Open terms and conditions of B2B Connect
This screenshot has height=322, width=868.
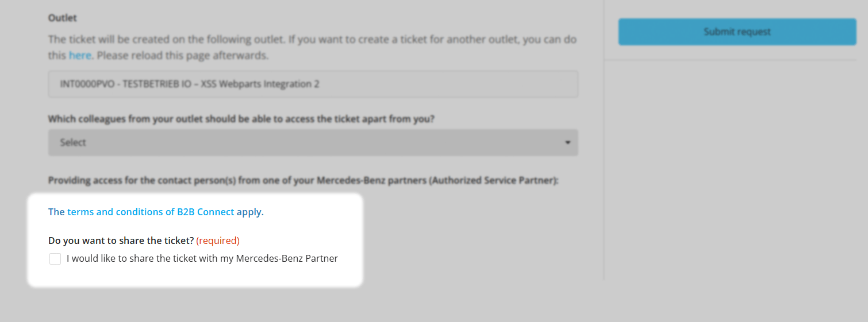[x=151, y=212]
